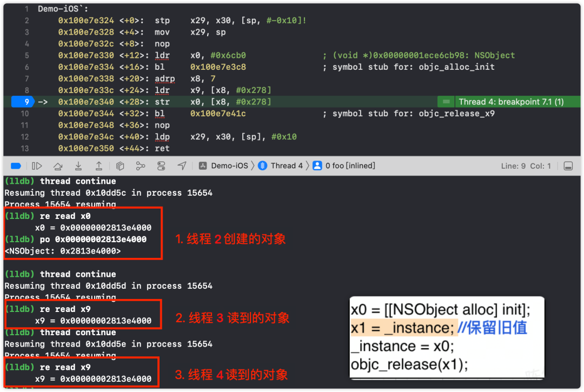Click the console layout icon near Line indicator
The width and height of the screenshot is (584, 392).
(x=568, y=166)
